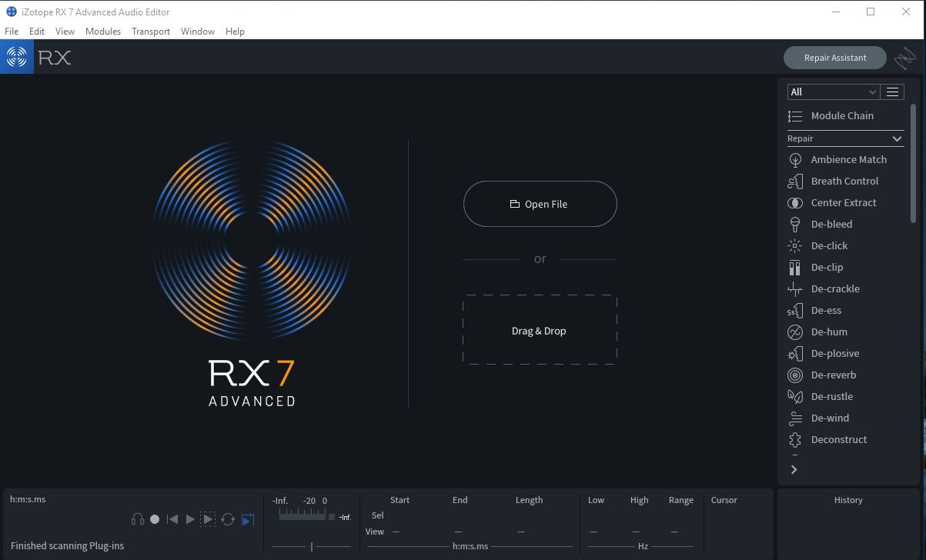Screen dimensions: 926x560
Task: Minimize the RX 7 window
Action: tap(836, 12)
